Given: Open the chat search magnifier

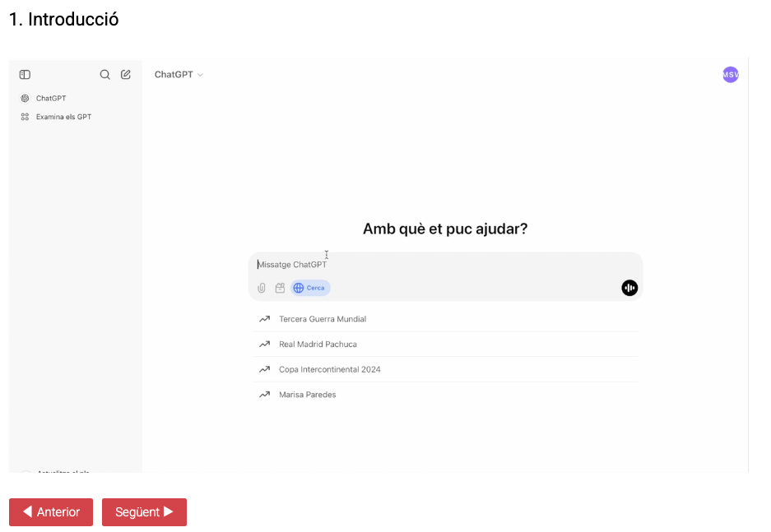Looking at the screenshot, I should click(x=105, y=75).
